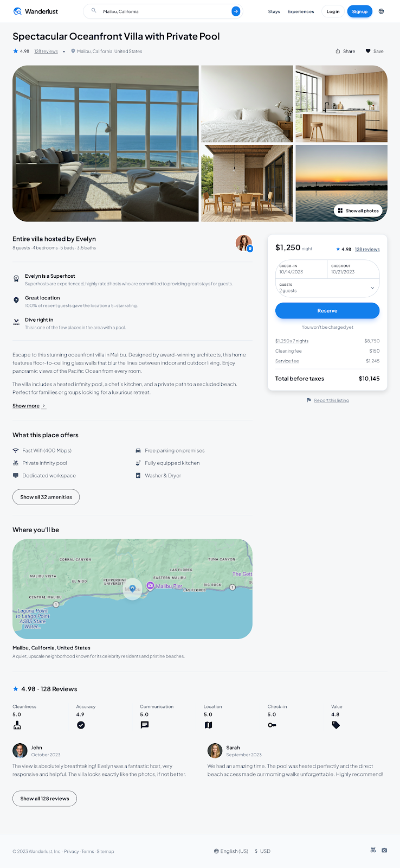Open Show all 128 reviews
Viewport: 400px width, 868px height.
(x=44, y=798)
